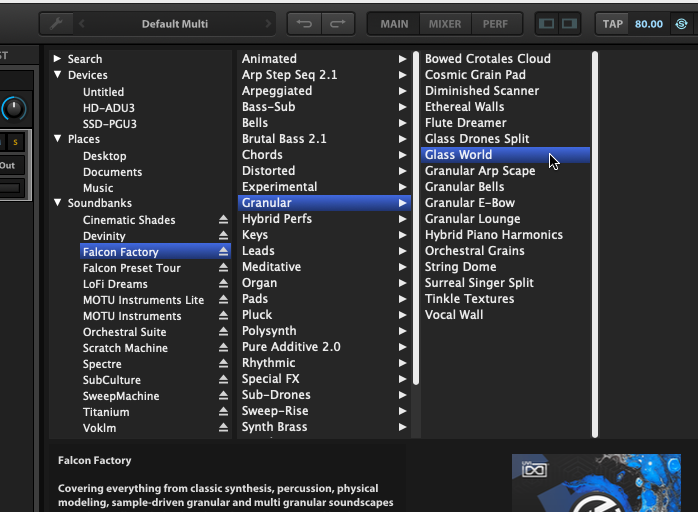Viewport: 698px width, 512px height.
Task: Switch to the MAIN view tab
Action: pyautogui.click(x=394, y=24)
